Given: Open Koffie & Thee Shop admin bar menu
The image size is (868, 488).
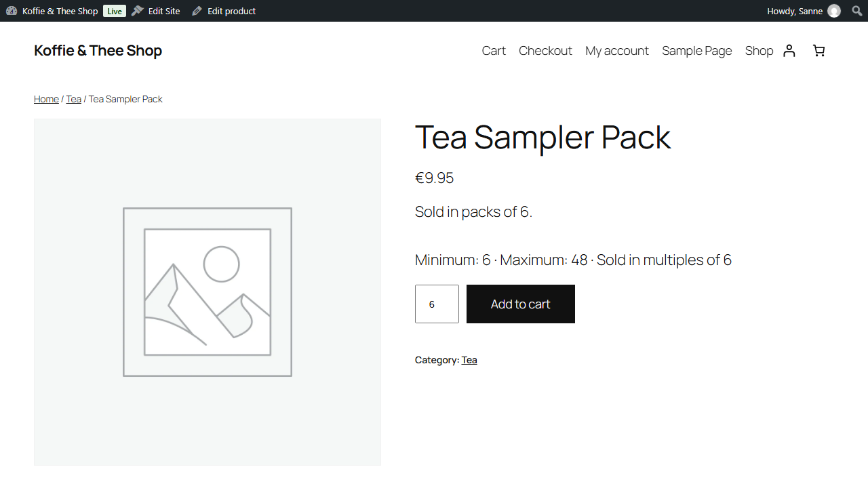Looking at the screenshot, I should 60,11.
